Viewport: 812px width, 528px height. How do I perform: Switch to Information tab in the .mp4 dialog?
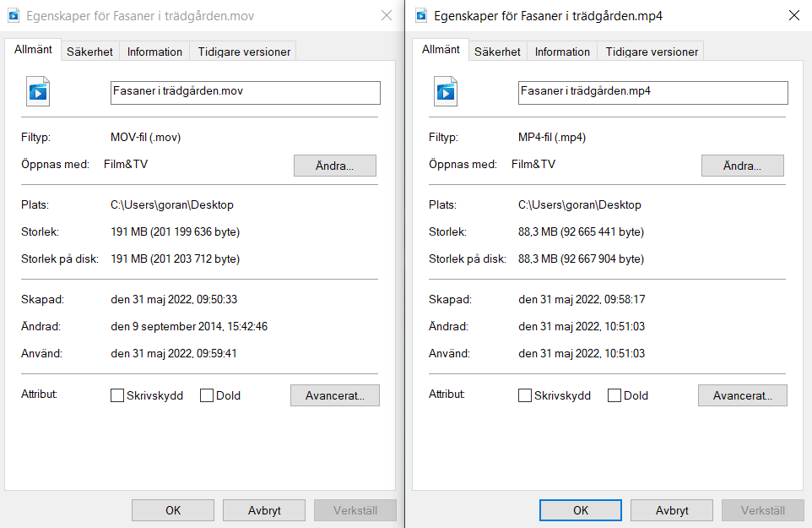[562, 52]
